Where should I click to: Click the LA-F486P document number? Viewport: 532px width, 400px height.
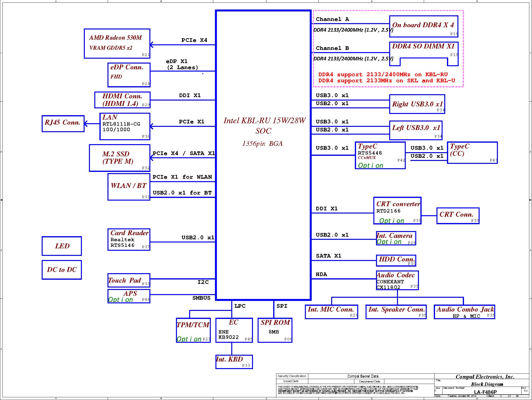point(485,392)
